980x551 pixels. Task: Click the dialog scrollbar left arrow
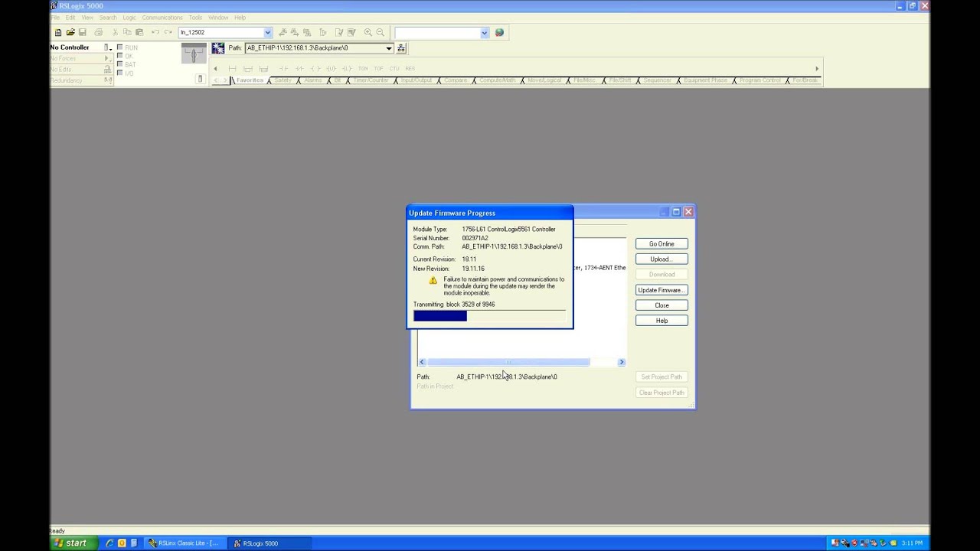(422, 362)
